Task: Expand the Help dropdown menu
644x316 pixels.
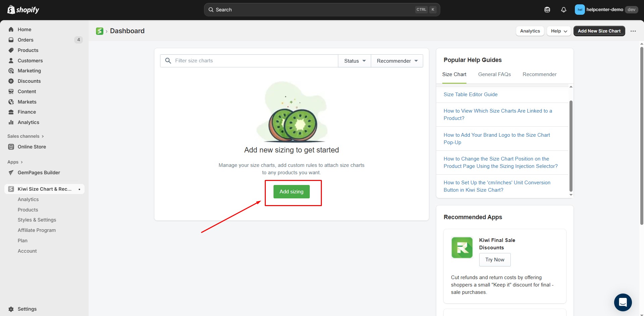Action: pyautogui.click(x=559, y=31)
